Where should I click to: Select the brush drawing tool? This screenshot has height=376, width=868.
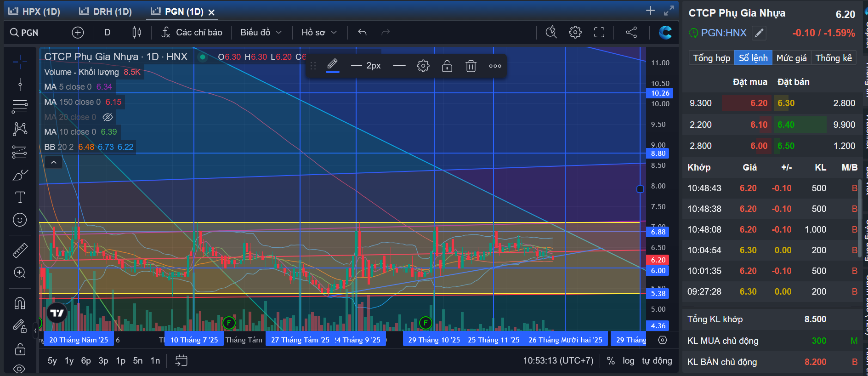tap(20, 175)
